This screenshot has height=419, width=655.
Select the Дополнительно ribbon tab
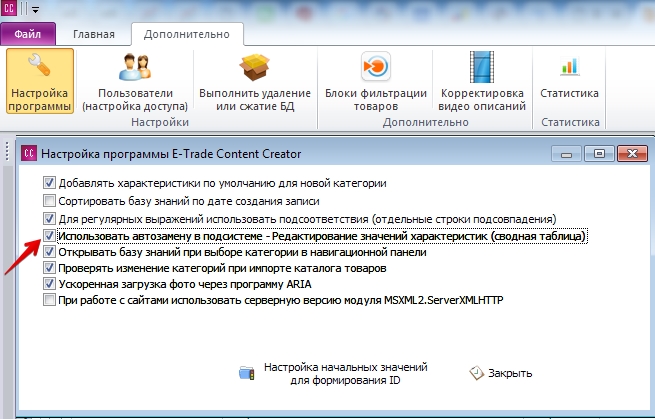point(187,34)
